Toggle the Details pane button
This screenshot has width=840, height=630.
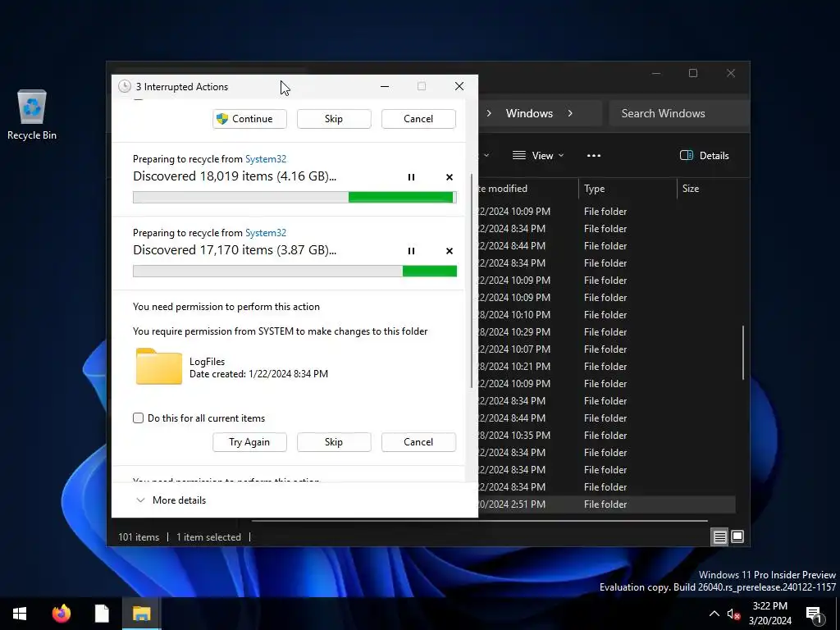(704, 156)
